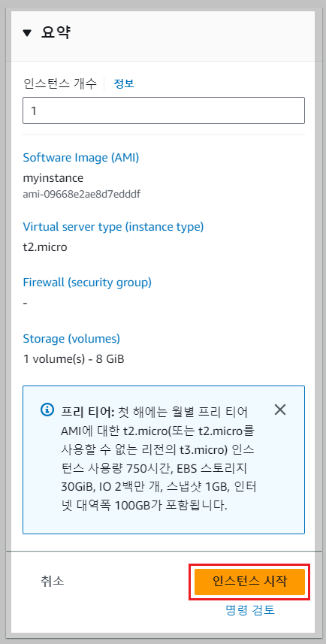
Task: Select the t2.micro instance type text
Action: coord(45,246)
